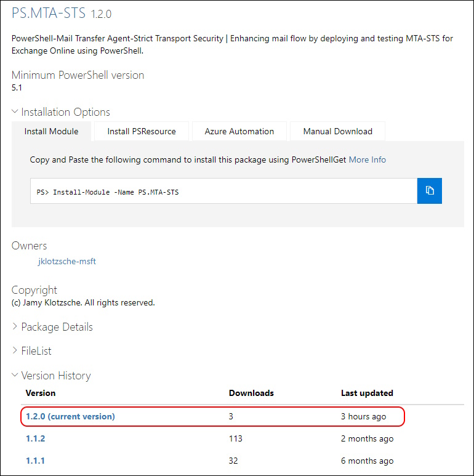Open the Azure Automation tab
The width and height of the screenshot is (474, 476).
[239, 131]
